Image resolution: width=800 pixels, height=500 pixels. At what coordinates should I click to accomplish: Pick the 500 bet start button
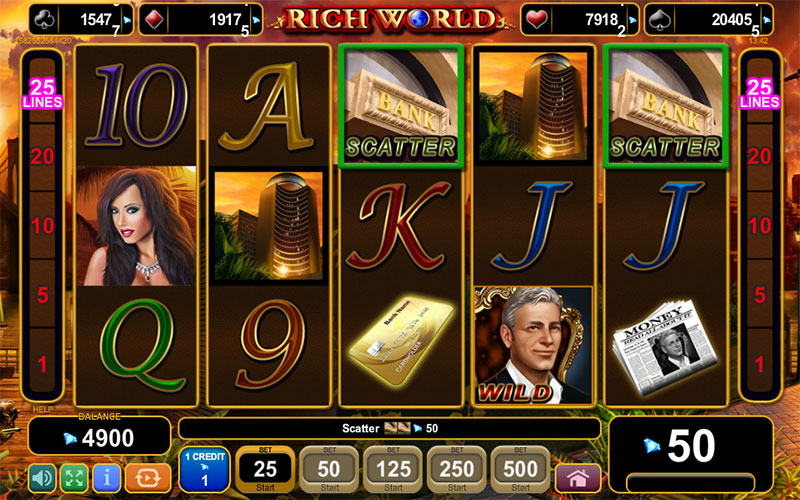[x=520, y=469]
